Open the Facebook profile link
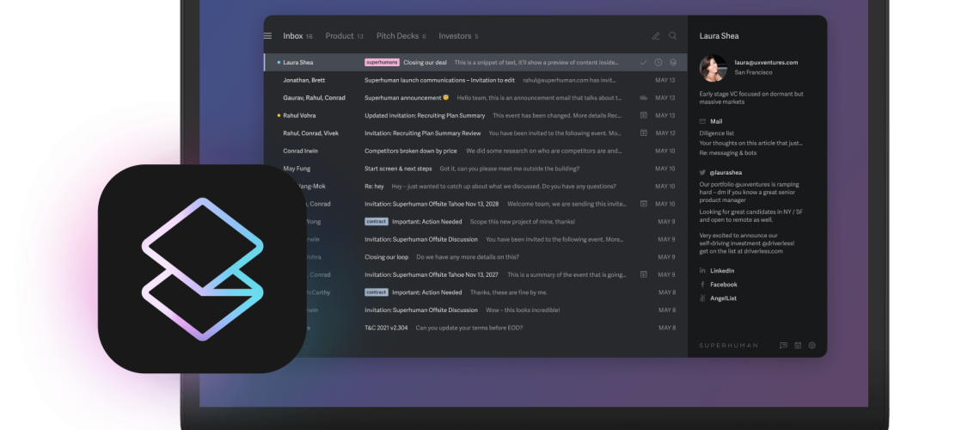Image resolution: width=980 pixels, height=430 pixels. [x=724, y=285]
